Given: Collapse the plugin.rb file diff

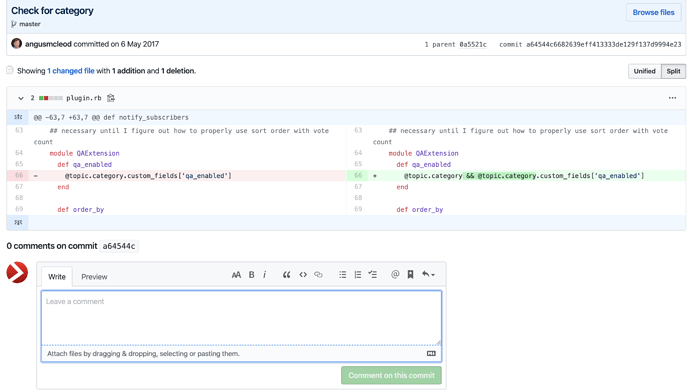Looking at the screenshot, I should 21,98.
